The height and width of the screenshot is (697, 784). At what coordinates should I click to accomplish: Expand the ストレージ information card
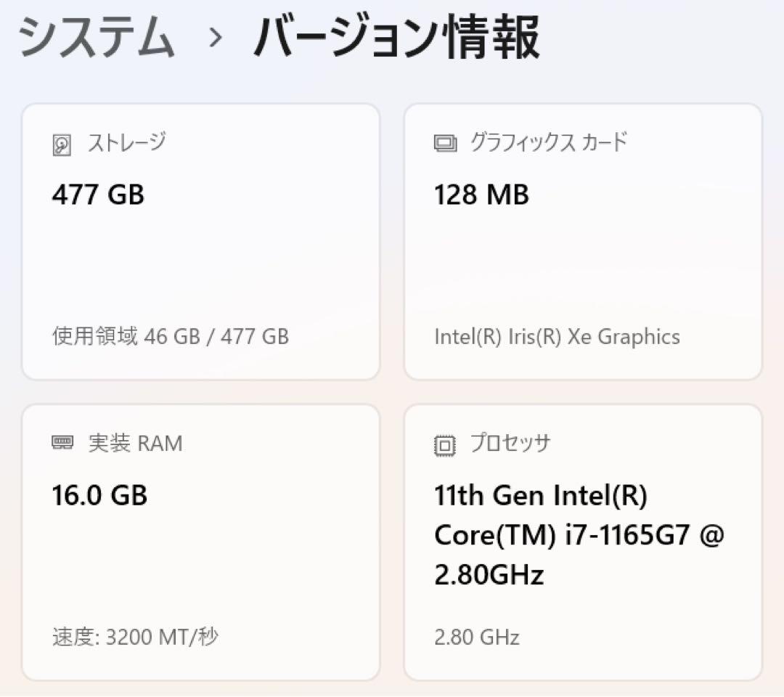tap(201, 240)
